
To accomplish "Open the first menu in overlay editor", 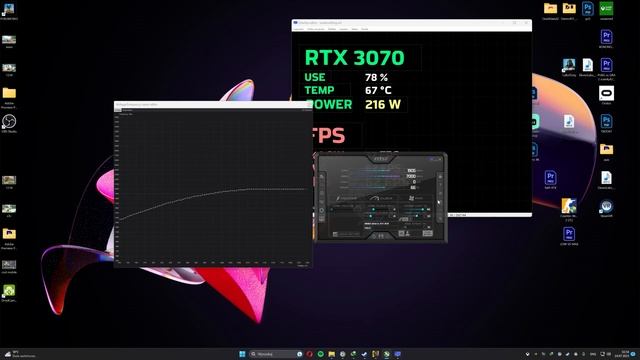I will pyautogui.click(x=299, y=29).
